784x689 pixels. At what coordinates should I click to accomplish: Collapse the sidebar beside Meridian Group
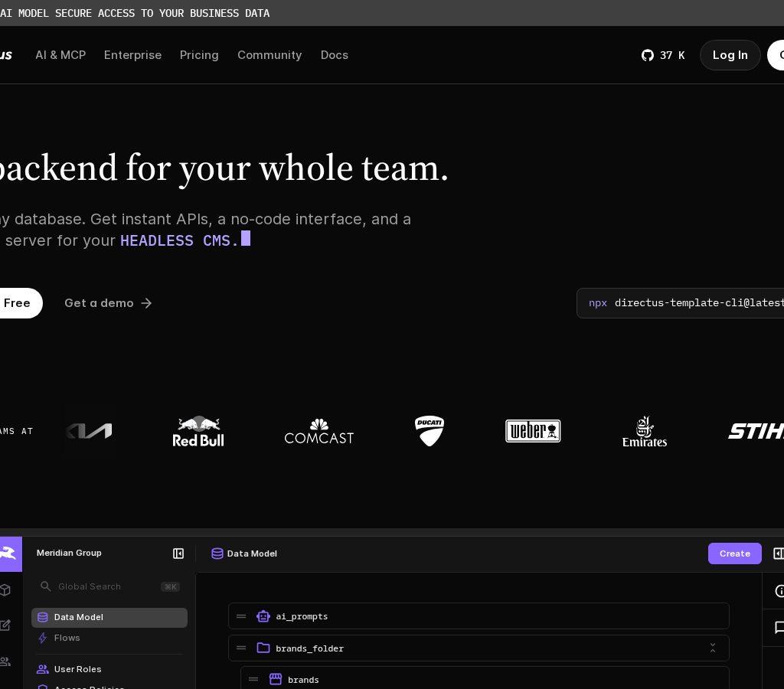[x=178, y=553]
